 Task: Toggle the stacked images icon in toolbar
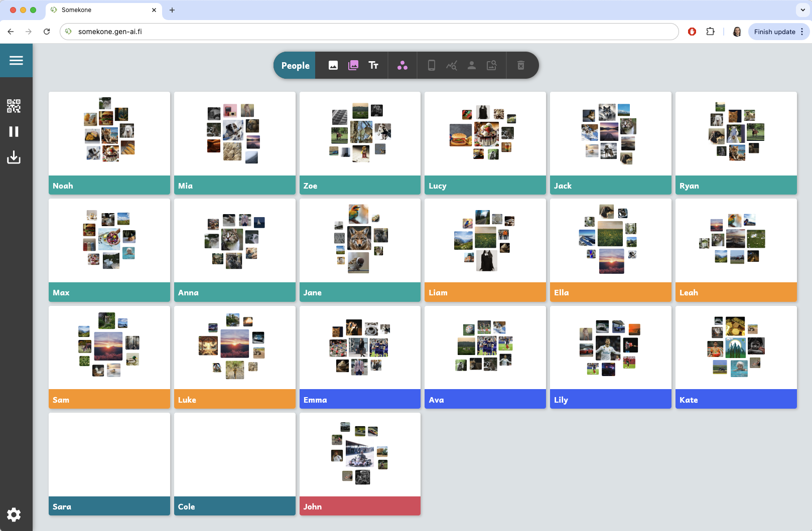point(353,65)
